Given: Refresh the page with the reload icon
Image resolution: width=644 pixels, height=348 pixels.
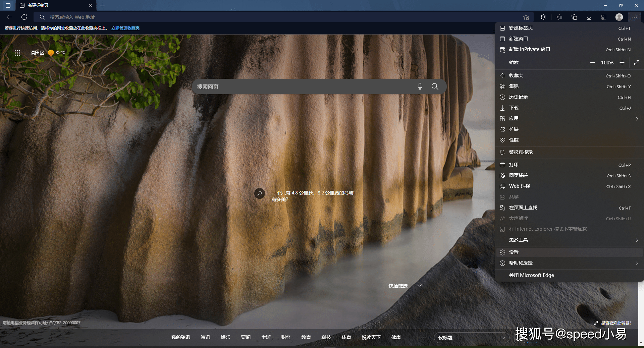Looking at the screenshot, I should click(24, 17).
